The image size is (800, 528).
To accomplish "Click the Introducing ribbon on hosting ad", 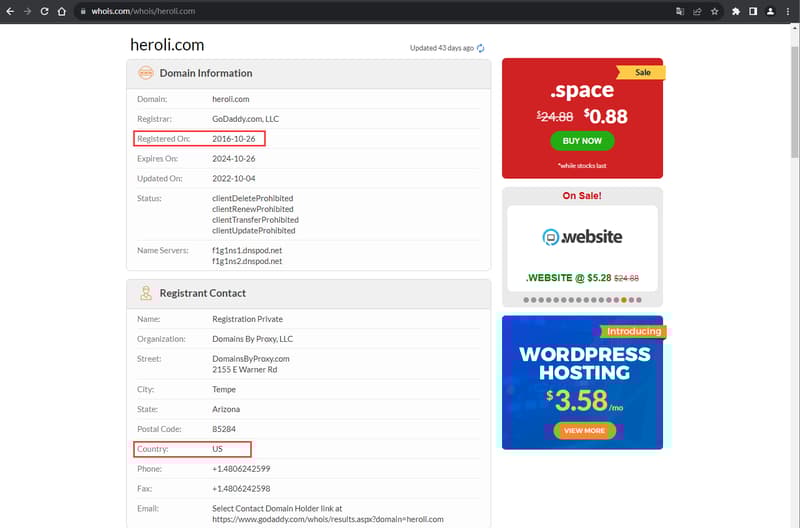I will click(633, 332).
